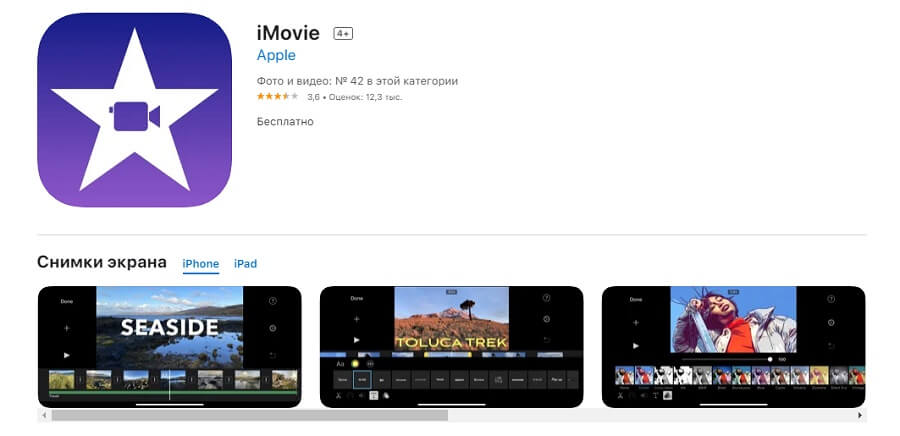Click the help question icon in third screenshot
This screenshot has height=436, width=900.
click(x=831, y=299)
